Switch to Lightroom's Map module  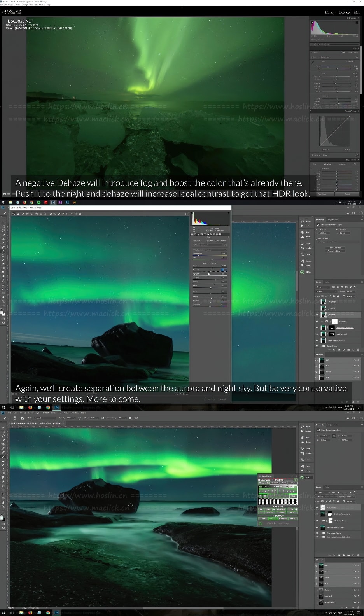click(357, 12)
